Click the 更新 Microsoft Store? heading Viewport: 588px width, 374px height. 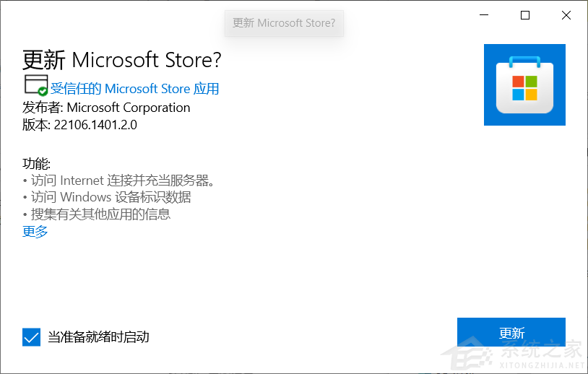click(122, 58)
